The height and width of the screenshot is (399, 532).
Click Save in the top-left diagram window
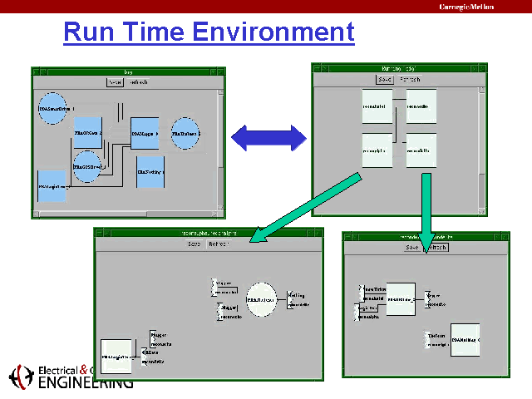[115, 82]
